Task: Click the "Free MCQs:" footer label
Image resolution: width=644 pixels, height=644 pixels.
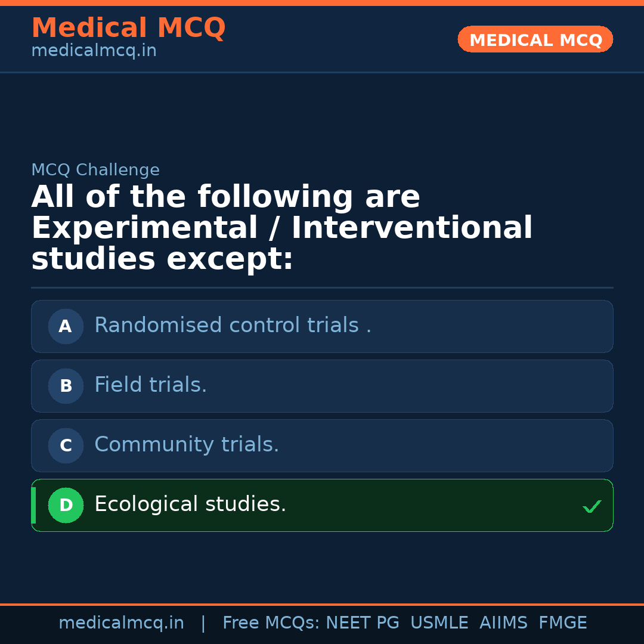Action: [271, 623]
